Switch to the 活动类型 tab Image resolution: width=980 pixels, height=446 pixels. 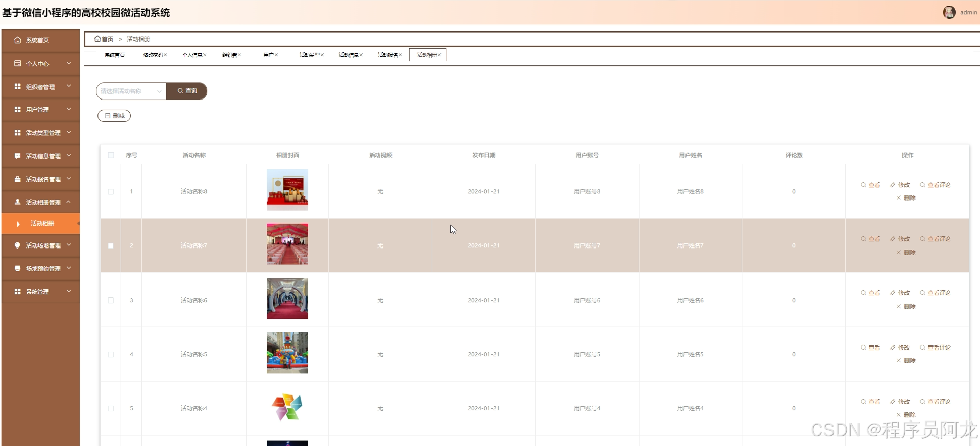[309, 55]
